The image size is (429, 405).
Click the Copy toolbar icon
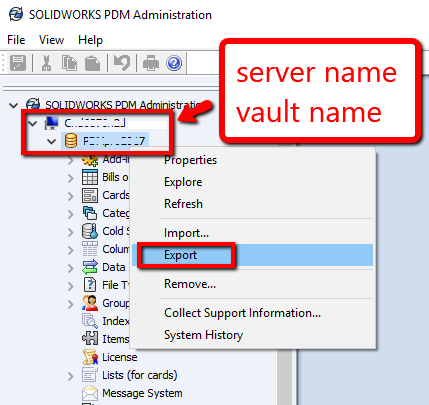click(69, 63)
